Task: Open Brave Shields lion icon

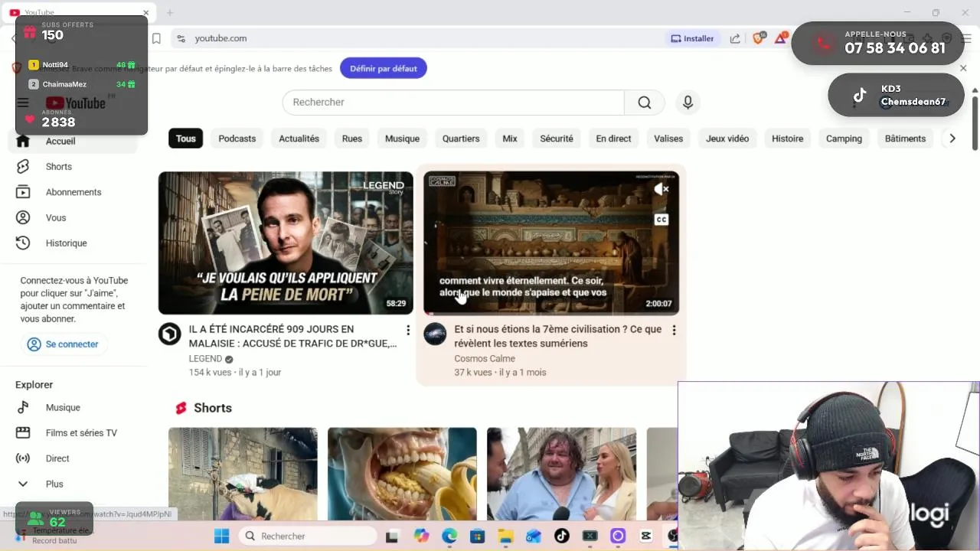Action: coord(759,38)
